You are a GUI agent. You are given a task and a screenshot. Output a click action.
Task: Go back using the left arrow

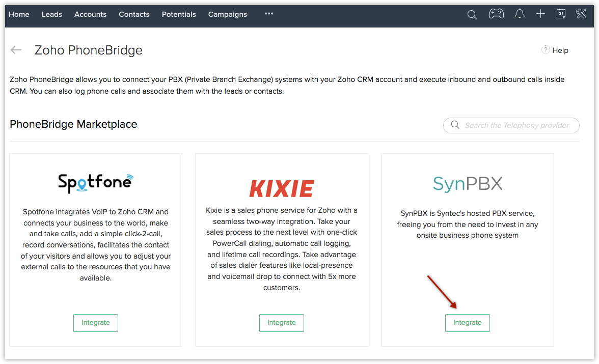pyautogui.click(x=16, y=50)
